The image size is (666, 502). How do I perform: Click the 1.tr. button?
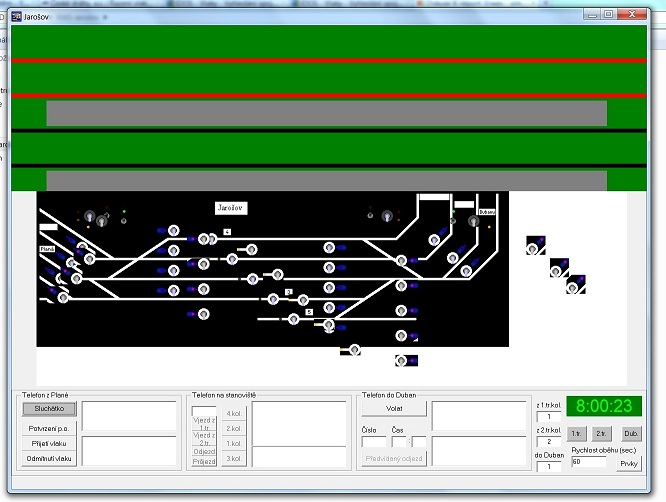[576, 434]
